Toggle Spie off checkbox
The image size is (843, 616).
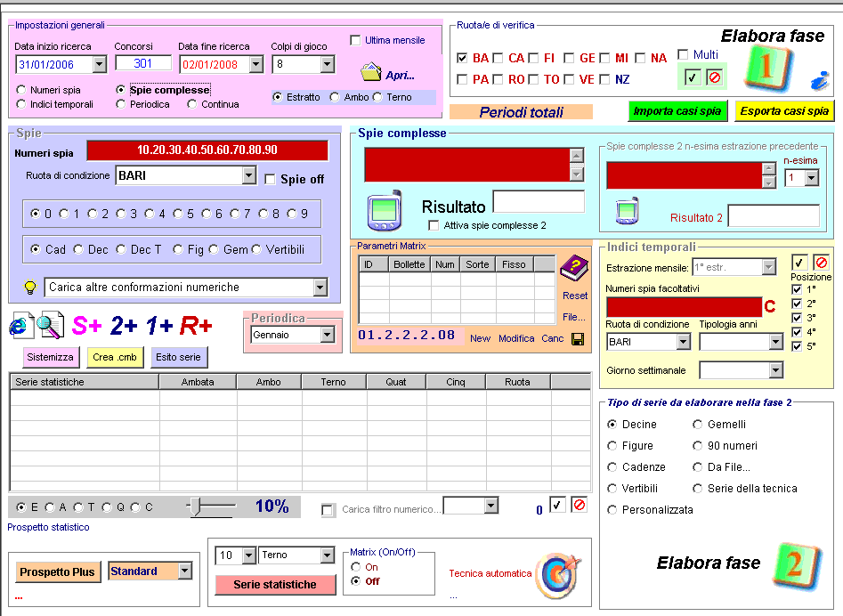point(270,180)
